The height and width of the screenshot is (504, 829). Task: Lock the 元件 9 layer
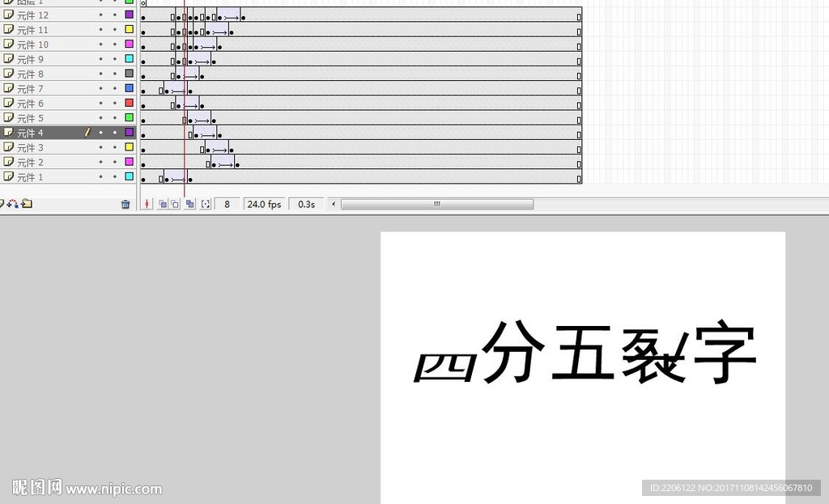coord(115,59)
